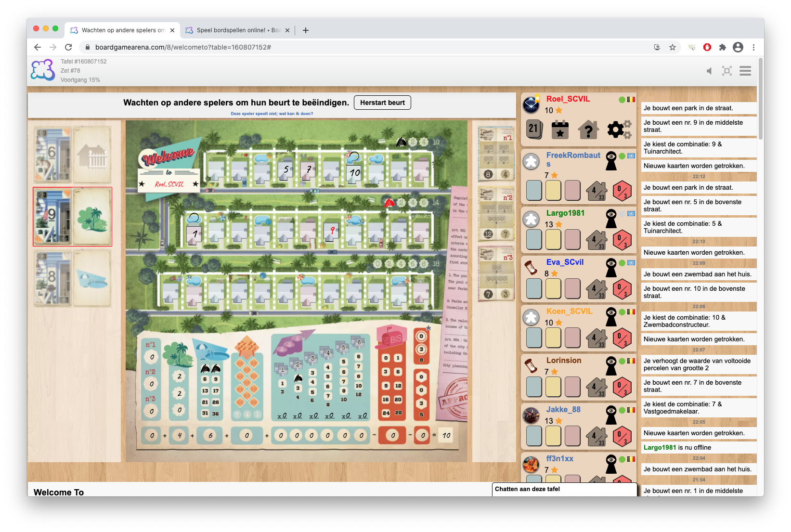
Task: Spectate FreekRombauts board via eye pawn icon
Action: tap(611, 161)
